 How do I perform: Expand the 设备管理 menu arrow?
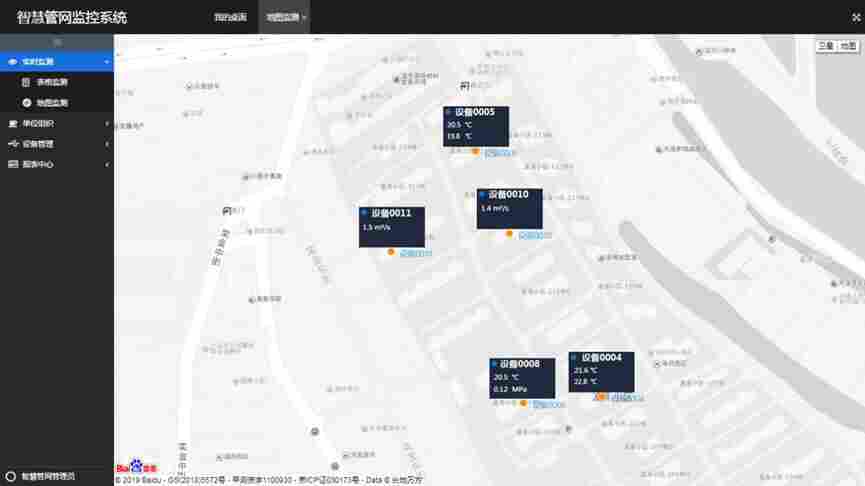107,143
